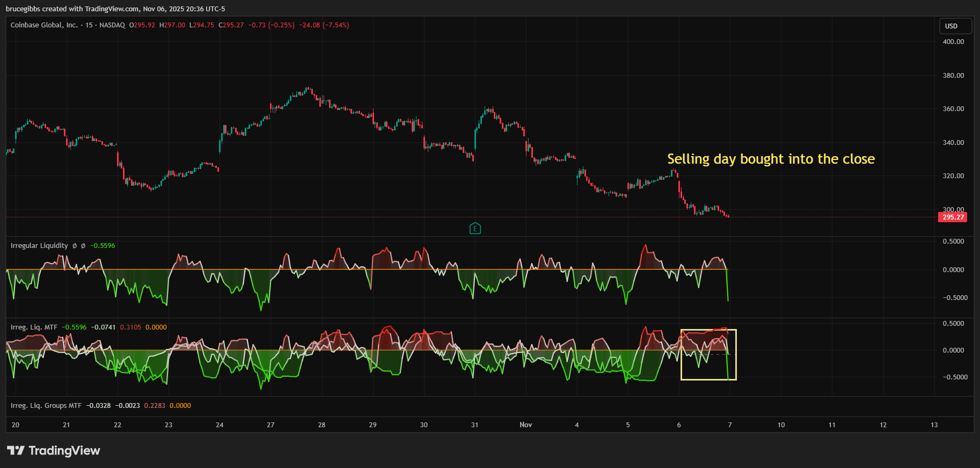
Task: Click the earnings E marker icon
Action: coord(475,229)
